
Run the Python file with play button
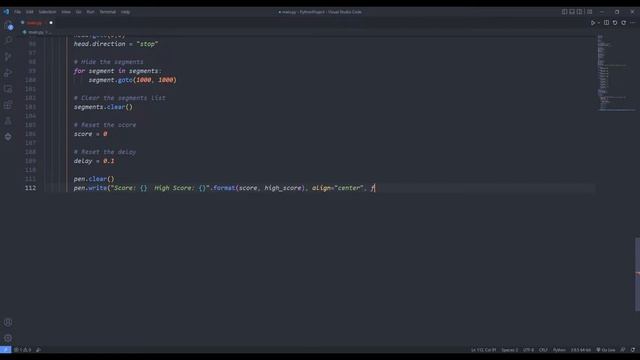tap(593, 23)
